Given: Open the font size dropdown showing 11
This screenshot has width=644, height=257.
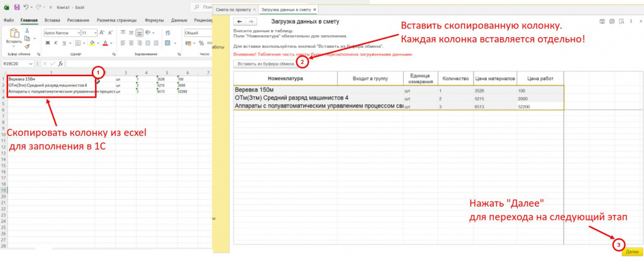Looking at the screenshot, I should click(x=96, y=33).
